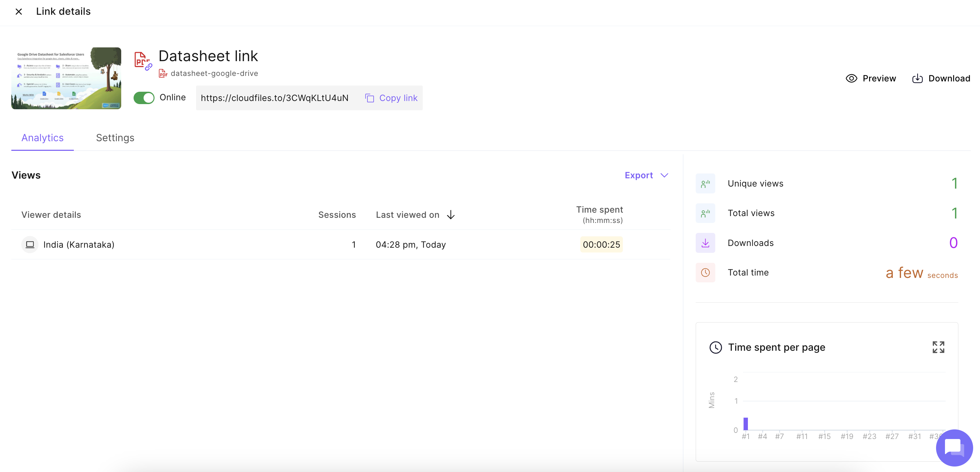The width and height of the screenshot is (980, 472).
Task: Switch to the Settings tab
Action: [115, 138]
